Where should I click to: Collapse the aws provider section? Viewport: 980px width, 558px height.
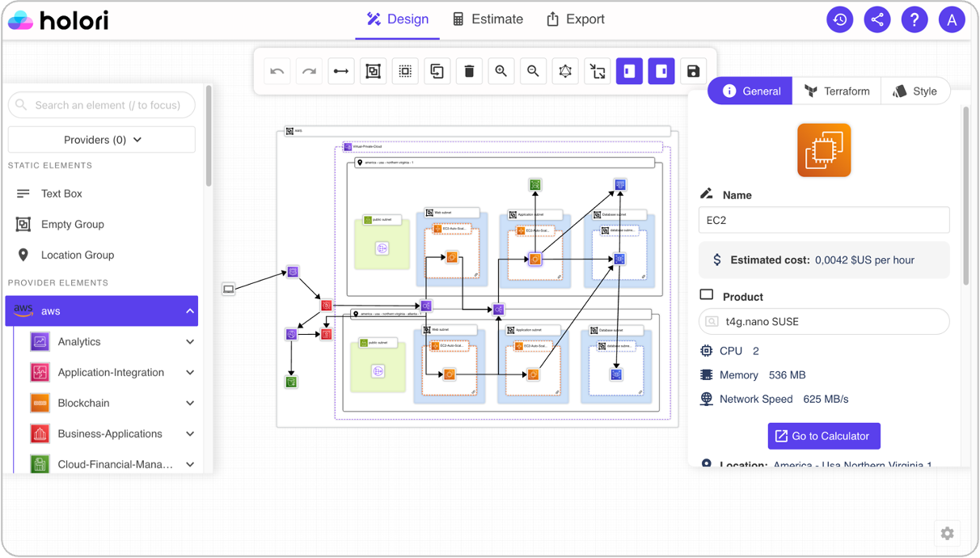click(x=190, y=311)
